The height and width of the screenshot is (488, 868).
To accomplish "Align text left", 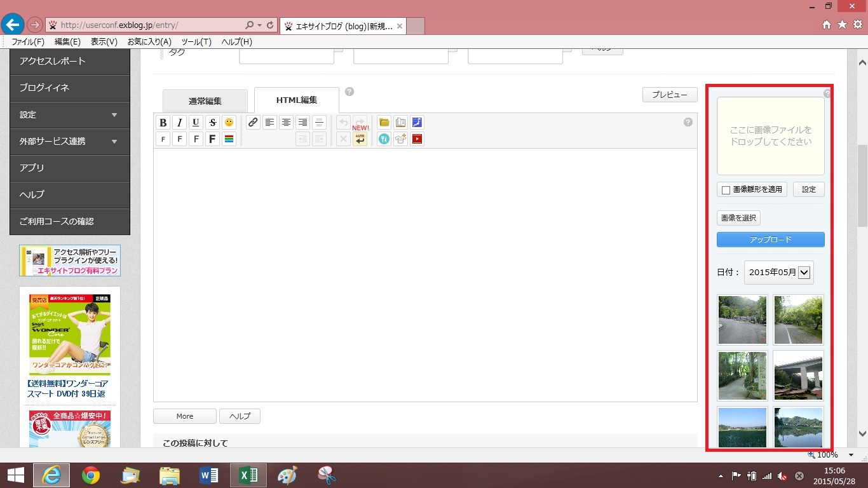I will pos(270,123).
